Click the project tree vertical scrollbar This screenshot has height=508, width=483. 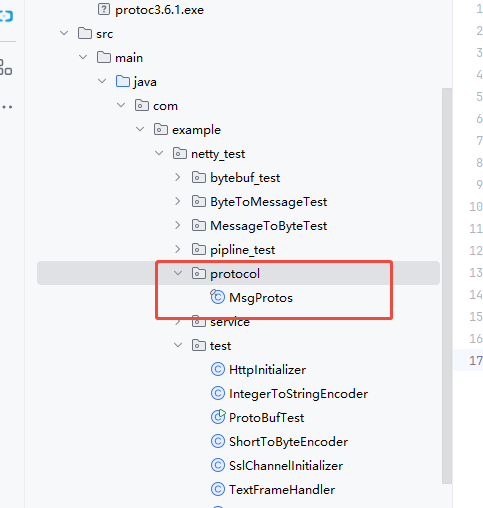coord(447,286)
